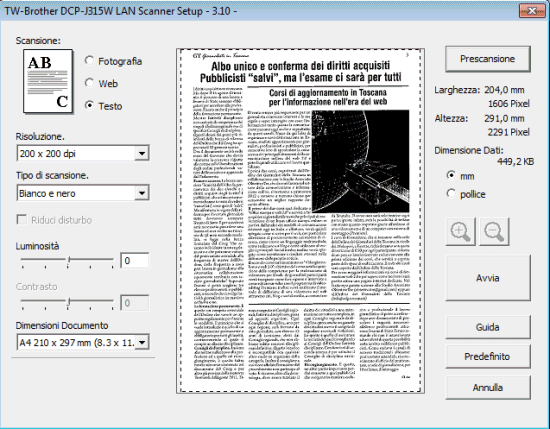The width and height of the screenshot is (550, 429).
Task: Click the Contrasto value input field
Action: (135, 303)
